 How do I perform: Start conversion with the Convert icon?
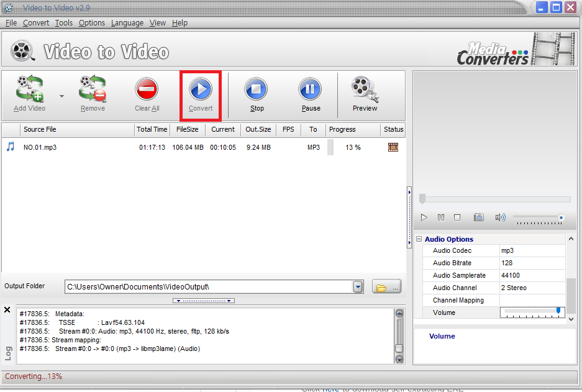point(200,90)
